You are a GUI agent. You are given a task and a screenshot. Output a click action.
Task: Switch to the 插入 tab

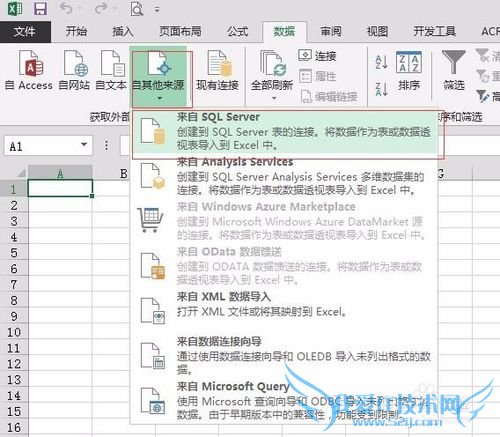(123, 32)
